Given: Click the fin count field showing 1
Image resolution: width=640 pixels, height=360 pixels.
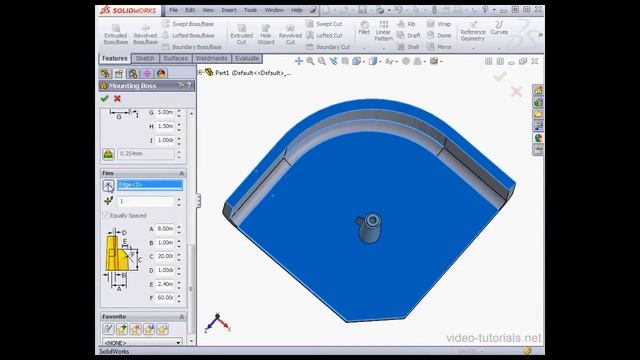Looking at the screenshot, I should point(146,201).
